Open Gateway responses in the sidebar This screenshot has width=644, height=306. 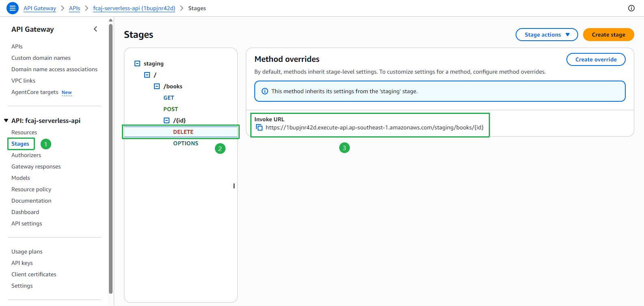[36, 166]
